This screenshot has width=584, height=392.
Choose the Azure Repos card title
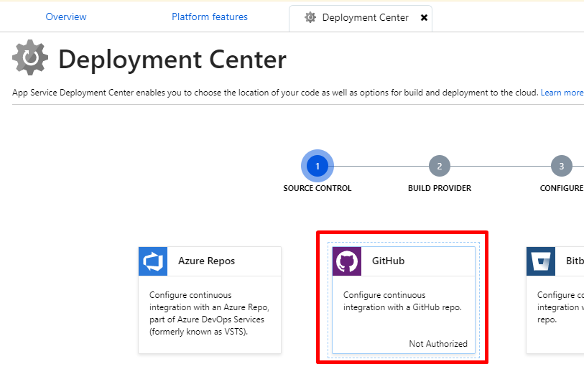click(x=206, y=261)
